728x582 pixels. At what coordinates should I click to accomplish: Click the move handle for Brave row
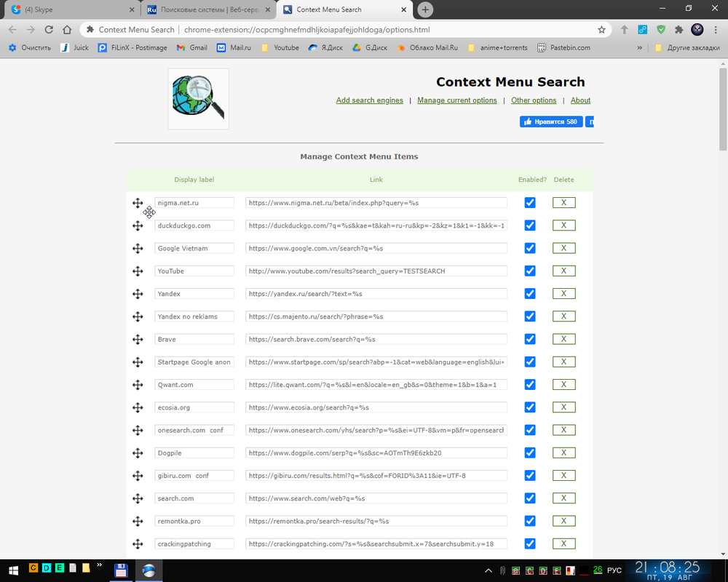(138, 339)
